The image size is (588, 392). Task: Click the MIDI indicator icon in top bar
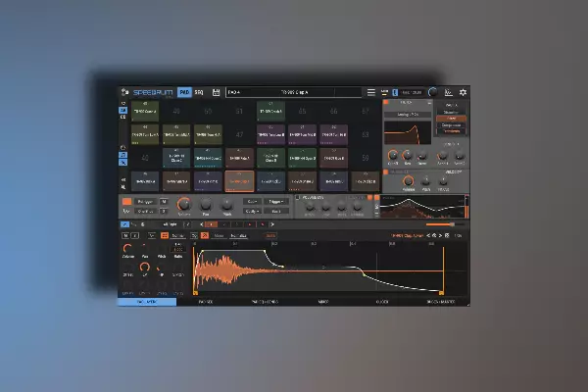pos(384,92)
